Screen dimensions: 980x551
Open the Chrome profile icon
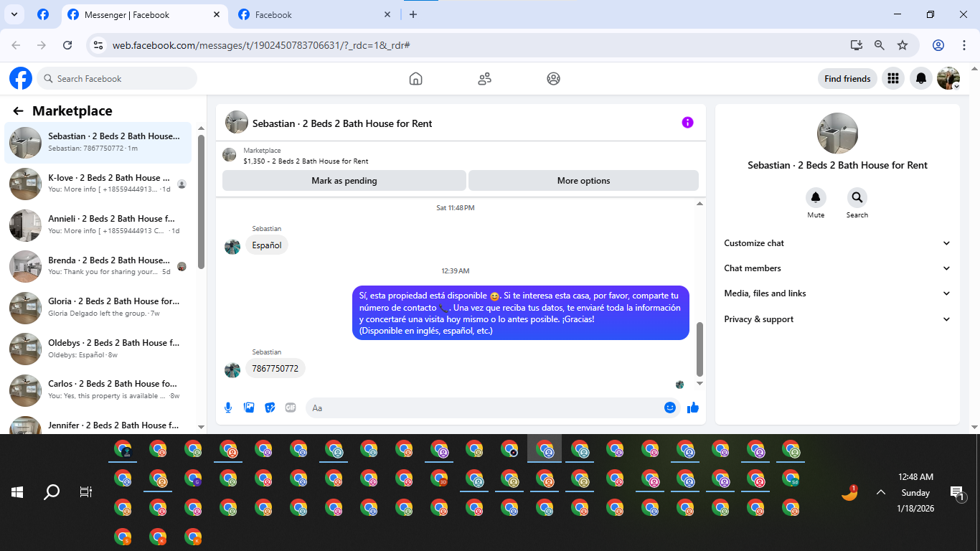coord(938,45)
